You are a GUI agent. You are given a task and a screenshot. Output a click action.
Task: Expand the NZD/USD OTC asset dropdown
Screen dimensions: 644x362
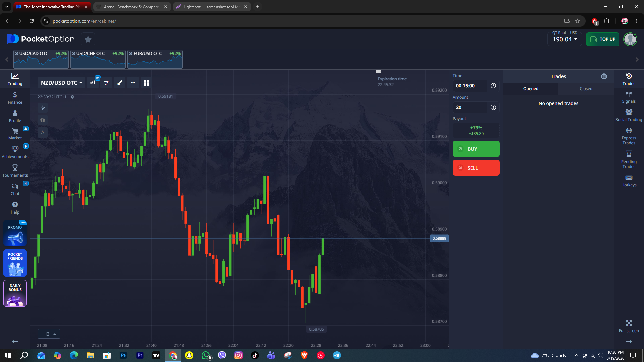click(x=61, y=83)
